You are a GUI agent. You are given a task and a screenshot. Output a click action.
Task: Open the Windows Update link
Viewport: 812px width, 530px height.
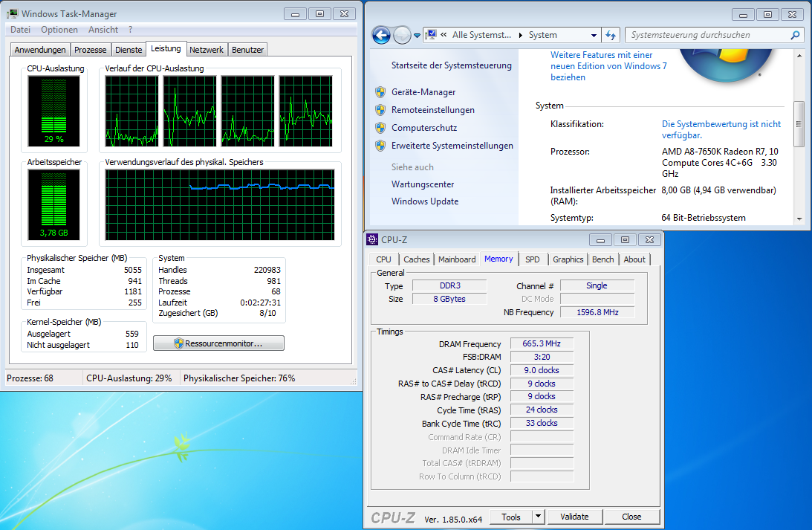click(x=425, y=201)
